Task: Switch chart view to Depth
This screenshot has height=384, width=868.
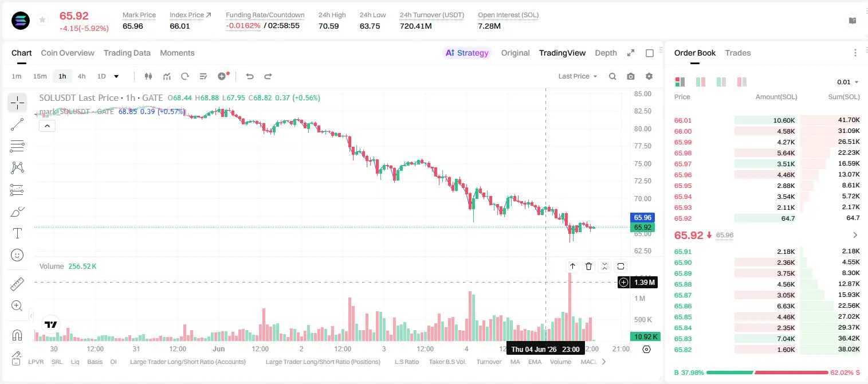Action: click(606, 53)
